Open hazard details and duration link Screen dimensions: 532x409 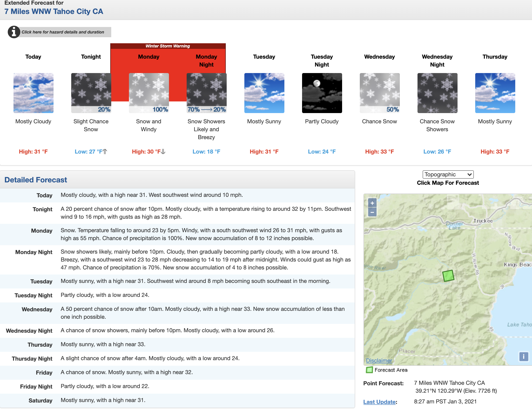(x=63, y=32)
